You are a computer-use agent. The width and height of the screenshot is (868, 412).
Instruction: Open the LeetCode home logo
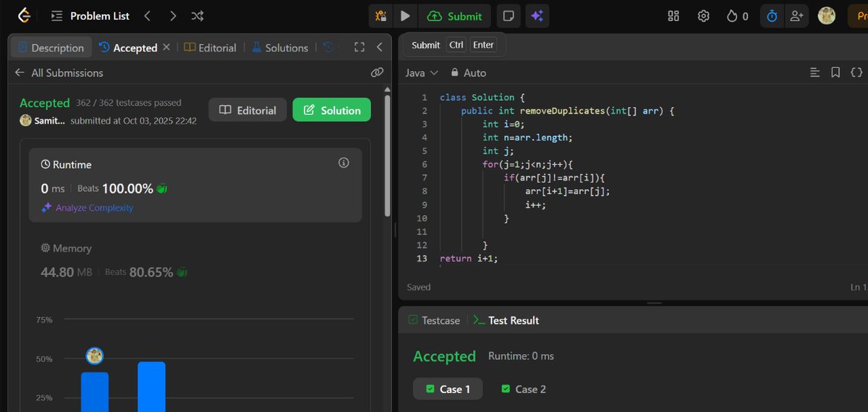[x=24, y=16]
